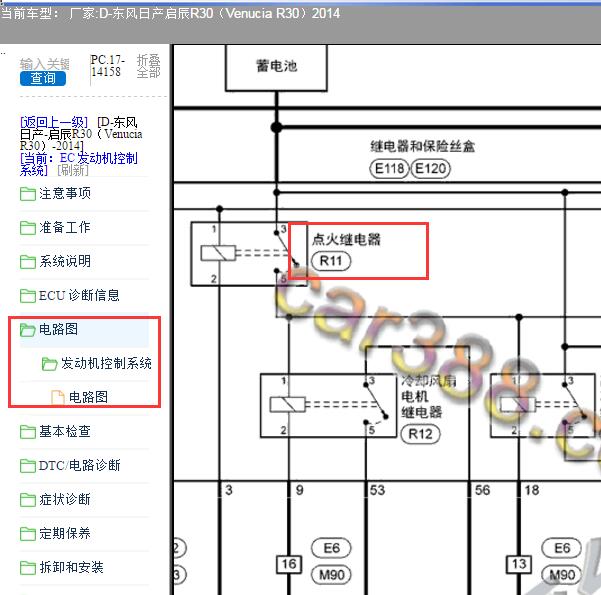Viewport: 601px width, 595px height.
Task: Expand the 拆卸和安装 entry
Action: [x=71, y=567]
